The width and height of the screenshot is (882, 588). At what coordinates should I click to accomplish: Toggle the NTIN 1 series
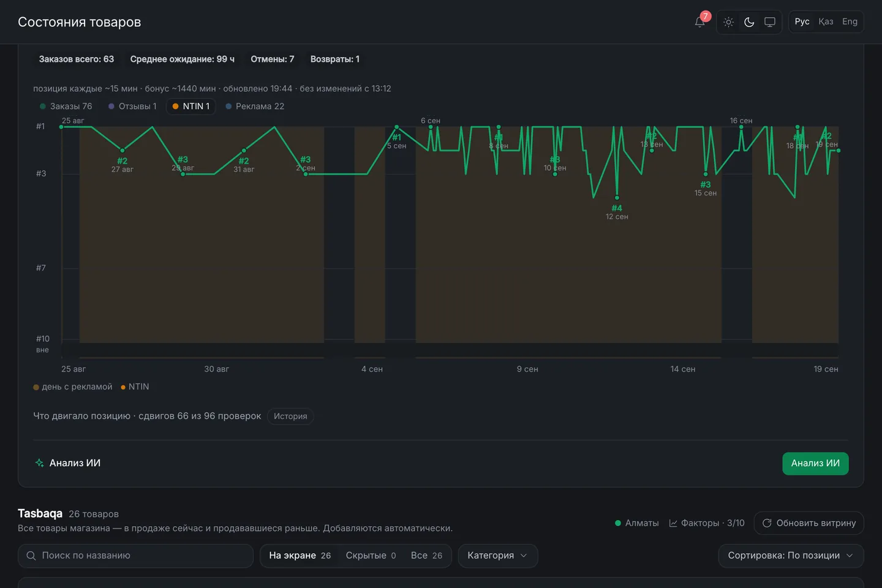[191, 106]
